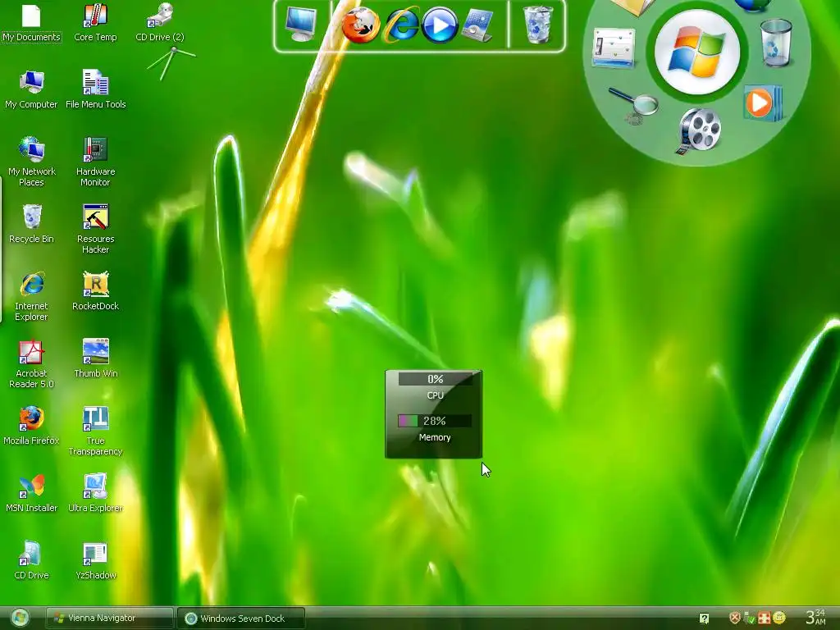The image size is (840, 630).
Task: Click the analog clock widget on the desktop
Action: (171, 62)
